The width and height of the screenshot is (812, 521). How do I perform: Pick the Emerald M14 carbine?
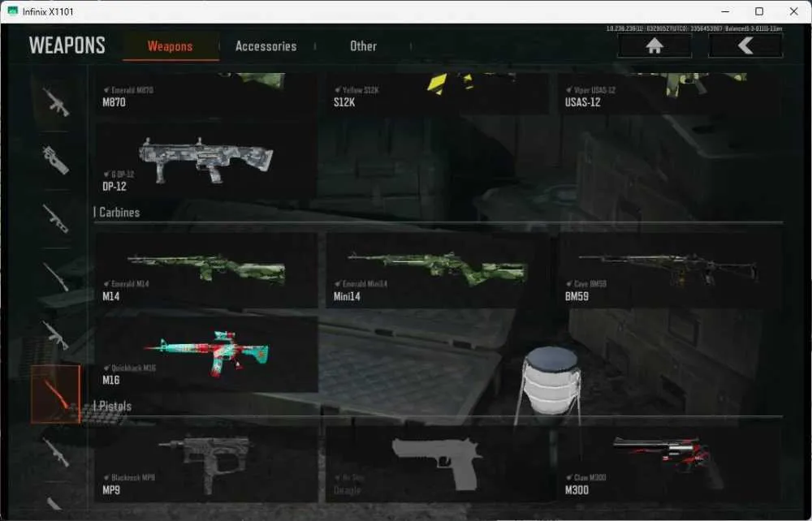206,269
